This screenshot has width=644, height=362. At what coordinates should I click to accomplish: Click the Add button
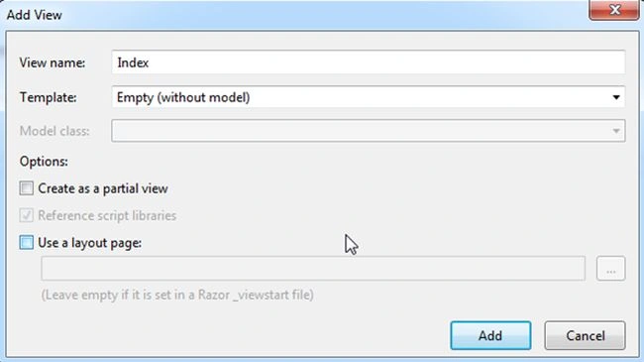(490, 335)
